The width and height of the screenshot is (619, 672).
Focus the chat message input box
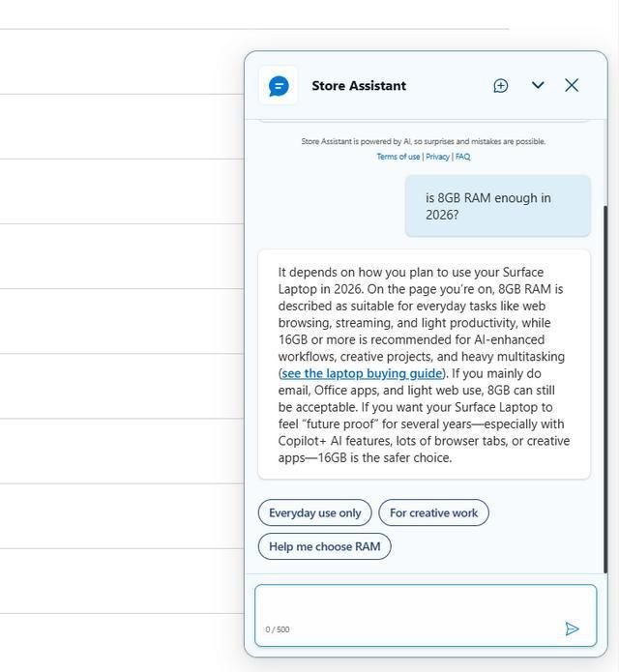point(426,615)
